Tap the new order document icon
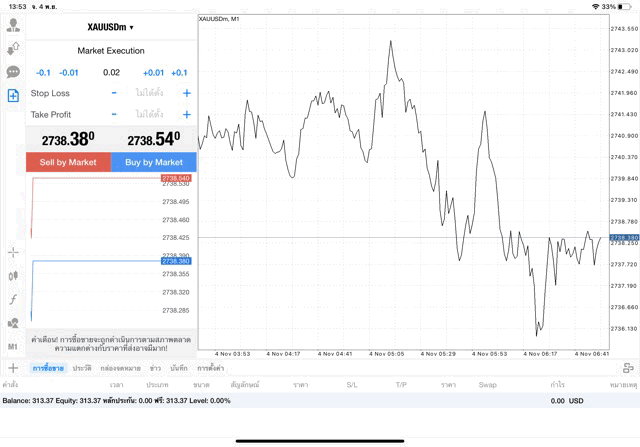This screenshot has width=640, height=447. [x=13, y=96]
